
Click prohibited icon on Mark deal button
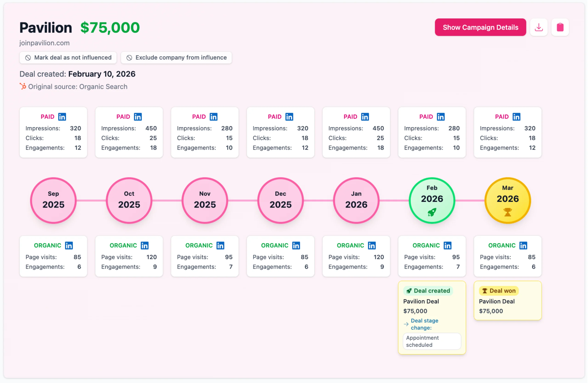coord(28,58)
